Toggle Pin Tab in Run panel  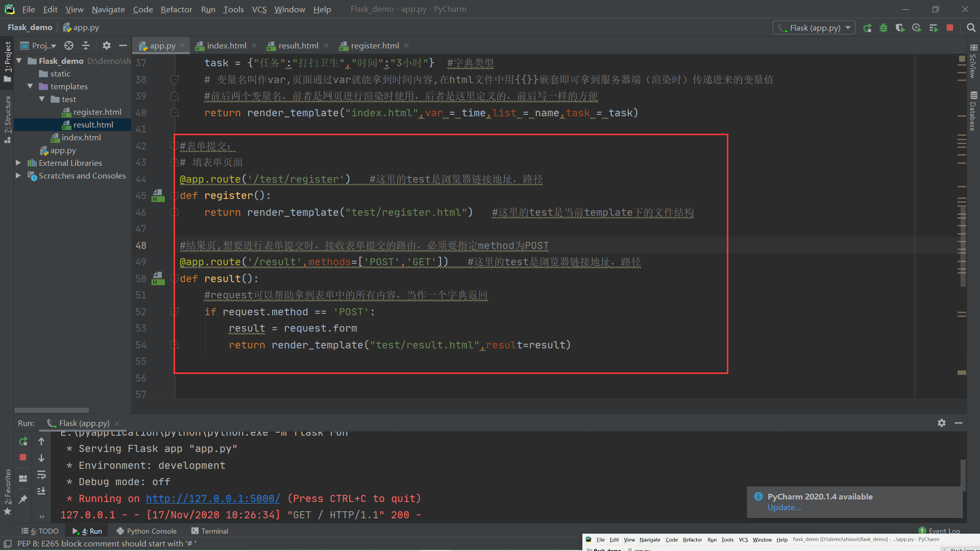click(x=23, y=499)
